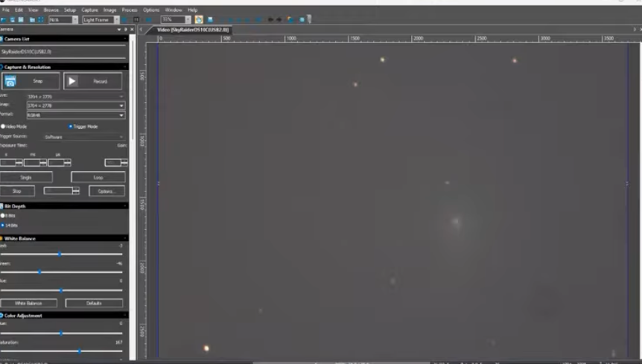Adjust the Green white balance slider
642x364 pixels.
39,272
